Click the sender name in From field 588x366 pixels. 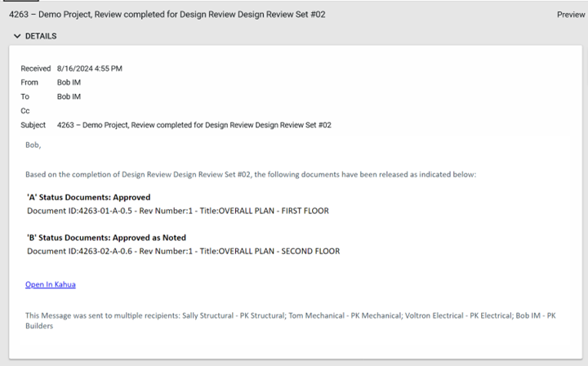point(69,83)
